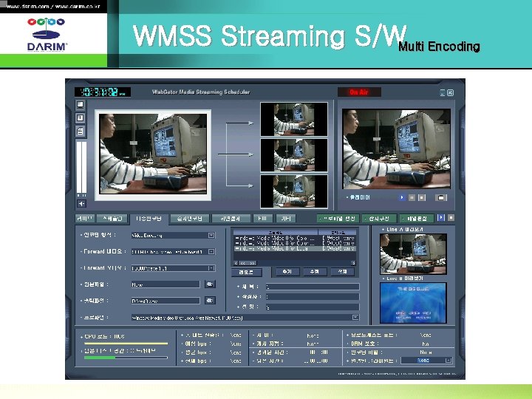Screen dimensions: 532x399
Task: Click the digital clock display
Action: [x=103, y=92]
